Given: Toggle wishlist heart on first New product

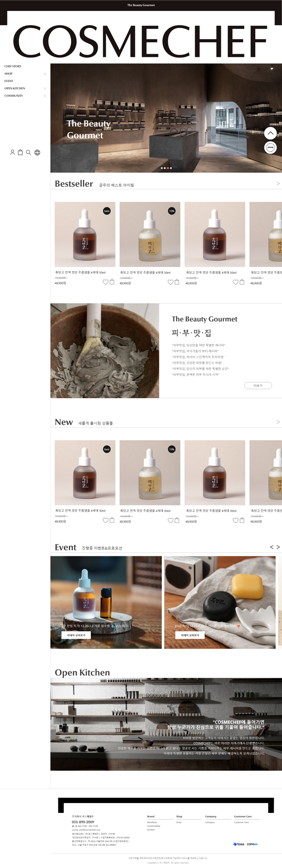Looking at the screenshot, I should pyautogui.click(x=105, y=520).
